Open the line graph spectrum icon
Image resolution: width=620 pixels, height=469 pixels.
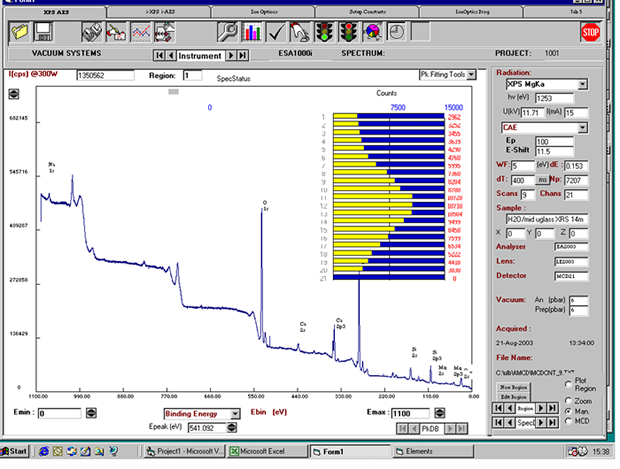click(140, 32)
